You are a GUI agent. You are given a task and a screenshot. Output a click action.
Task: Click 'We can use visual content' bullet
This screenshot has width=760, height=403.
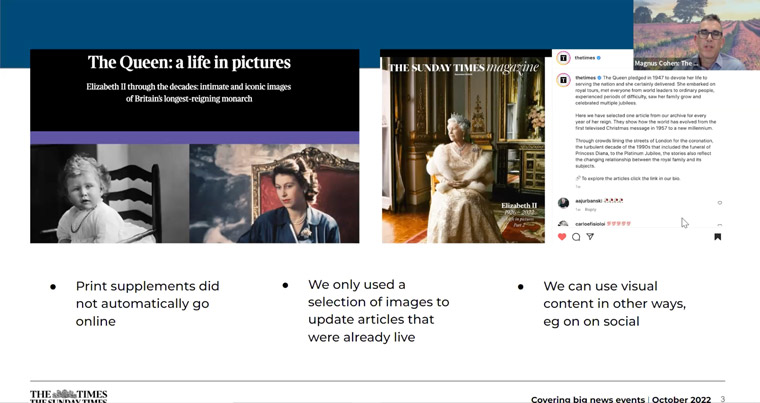pyautogui.click(x=614, y=304)
